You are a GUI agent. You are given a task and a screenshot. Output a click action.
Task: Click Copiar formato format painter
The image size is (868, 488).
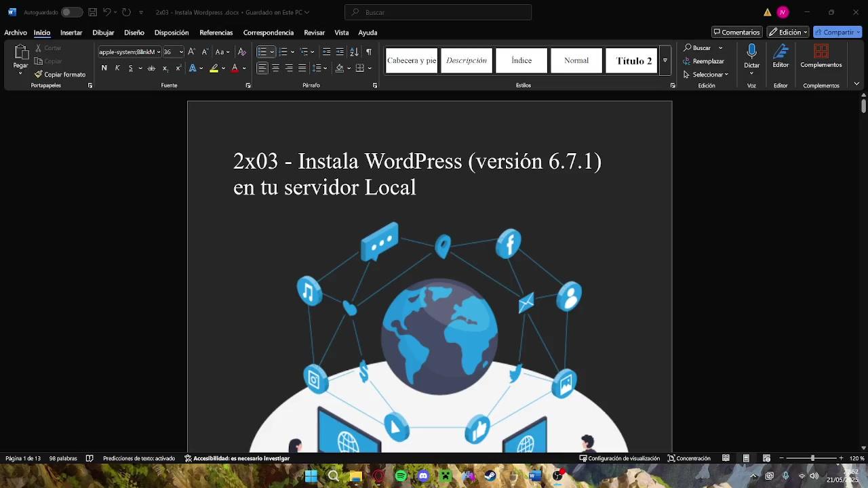coord(60,75)
